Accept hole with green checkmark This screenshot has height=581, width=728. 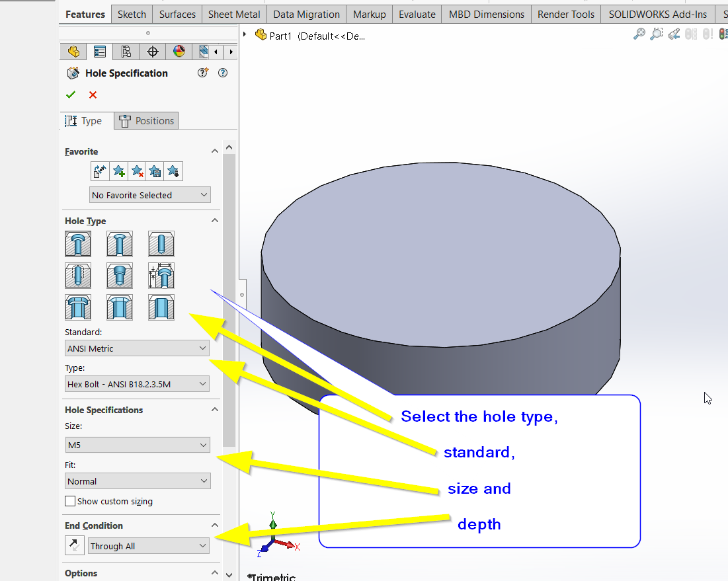click(71, 95)
